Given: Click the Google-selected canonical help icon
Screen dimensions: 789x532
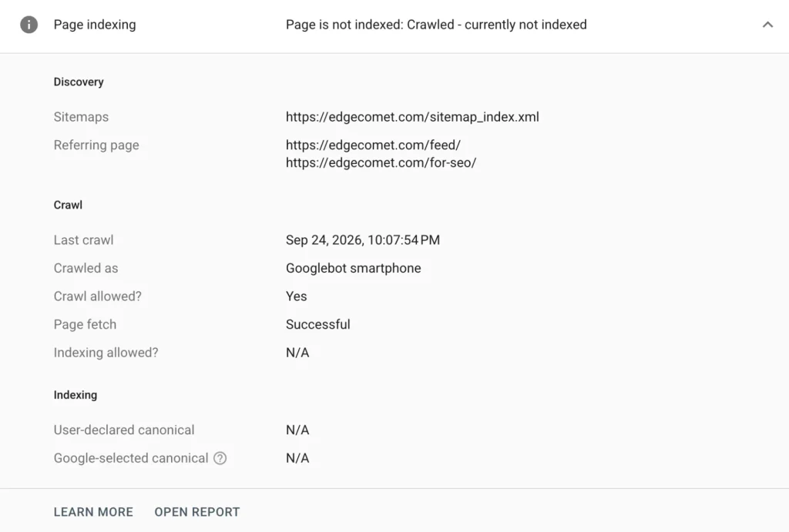Looking at the screenshot, I should [220, 458].
